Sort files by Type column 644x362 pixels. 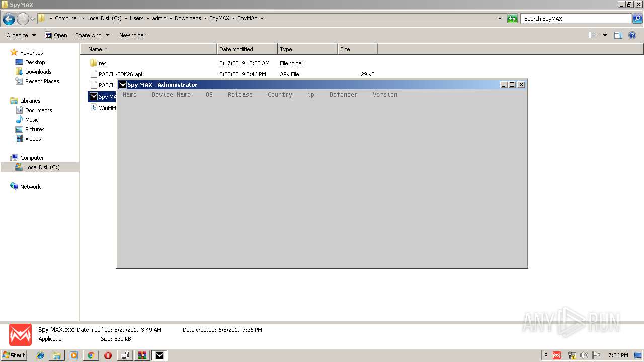pos(307,49)
